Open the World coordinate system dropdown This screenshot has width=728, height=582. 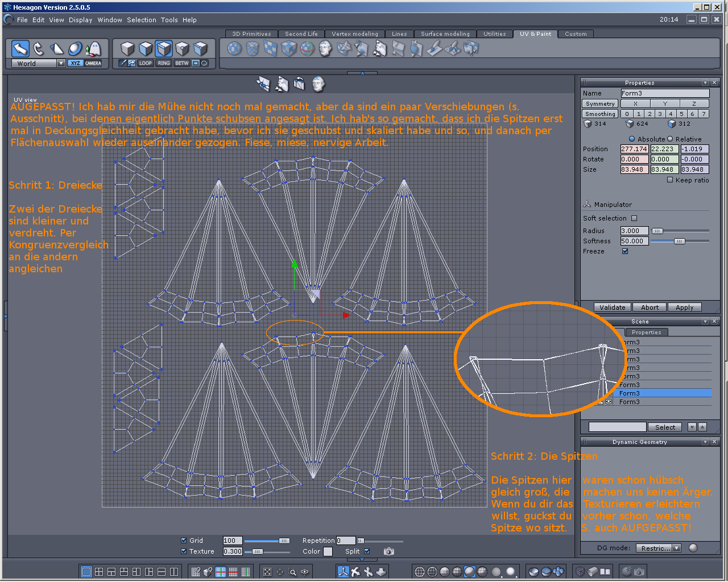61,64
